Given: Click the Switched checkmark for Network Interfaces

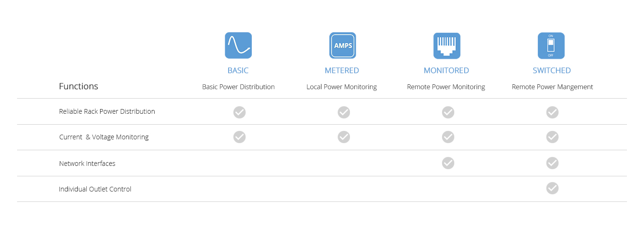Looking at the screenshot, I should [552, 163].
